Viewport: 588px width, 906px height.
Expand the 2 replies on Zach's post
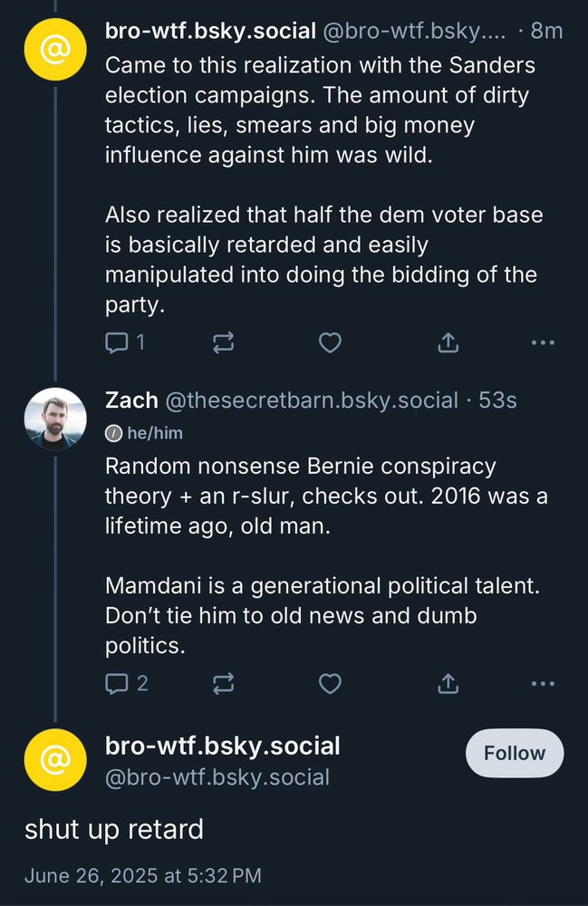125,684
